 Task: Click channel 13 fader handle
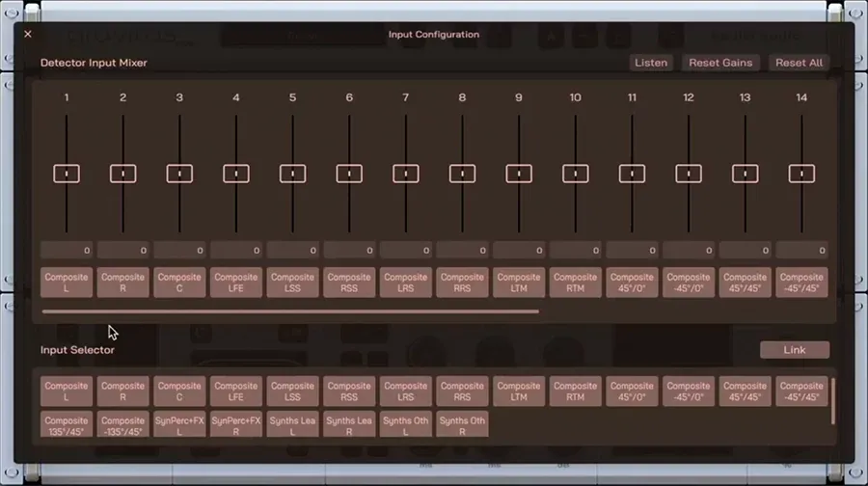click(x=746, y=174)
